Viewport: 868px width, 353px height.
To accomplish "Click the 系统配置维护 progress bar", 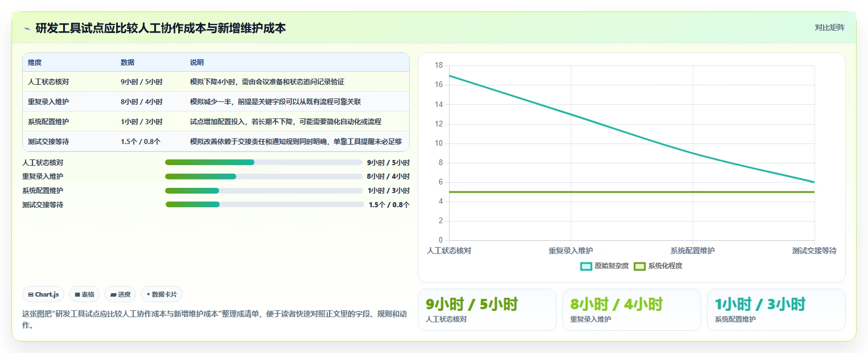I will tap(264, 191).
